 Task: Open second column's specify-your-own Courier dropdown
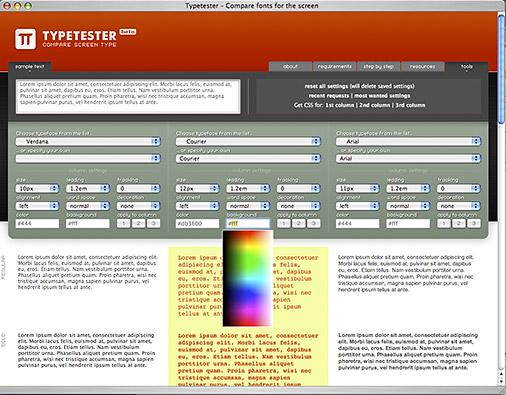(248, 158)
